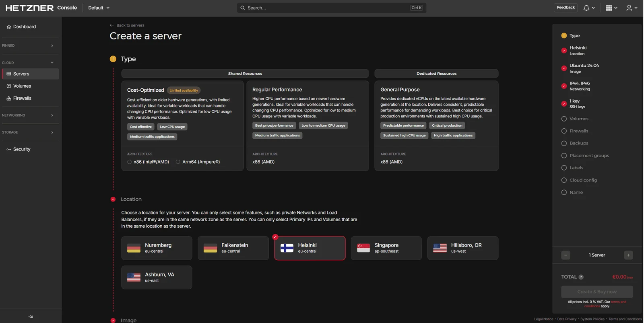
Task: Switch to Shared Resources tab
Action: (245, 74)
